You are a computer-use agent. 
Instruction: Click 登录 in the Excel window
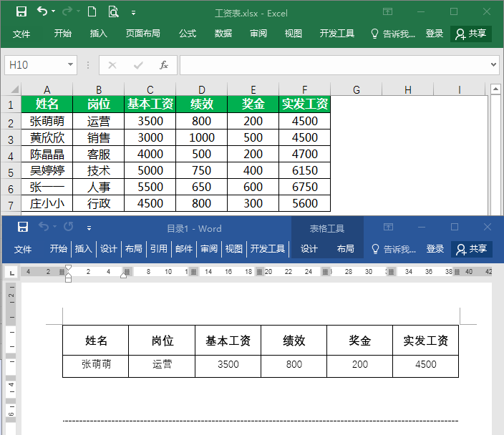pos(435,34)
